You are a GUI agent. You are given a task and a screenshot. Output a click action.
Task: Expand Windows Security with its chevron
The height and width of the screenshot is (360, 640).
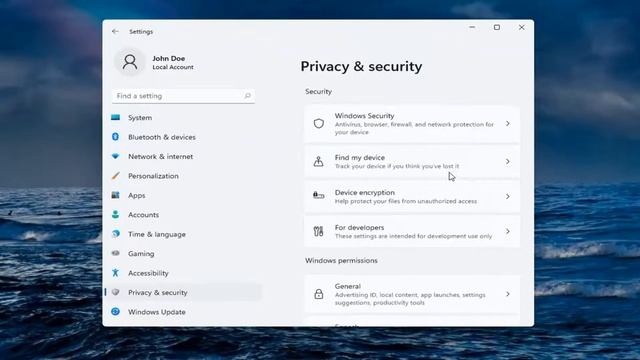pos(508,124)
